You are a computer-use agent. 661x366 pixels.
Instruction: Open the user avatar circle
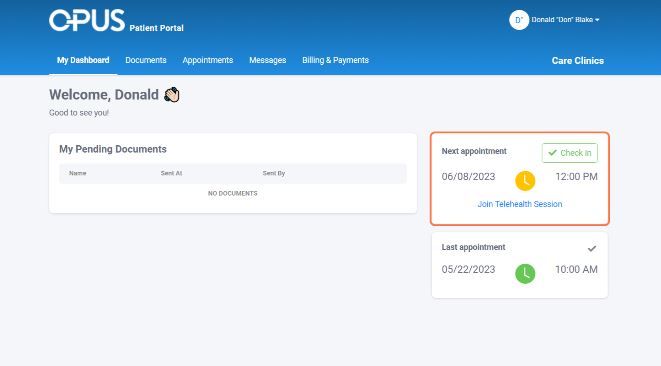coord(519,20)
